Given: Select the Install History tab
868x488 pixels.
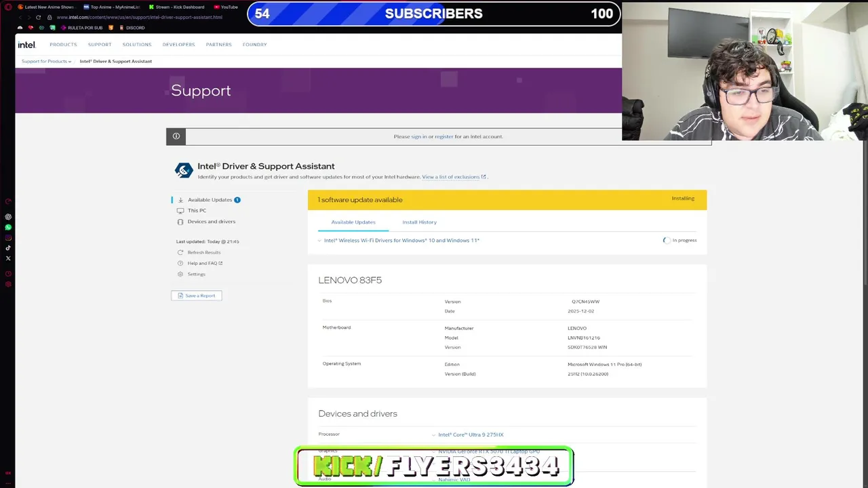Looking at the screenshot, I should coord(419,222).
